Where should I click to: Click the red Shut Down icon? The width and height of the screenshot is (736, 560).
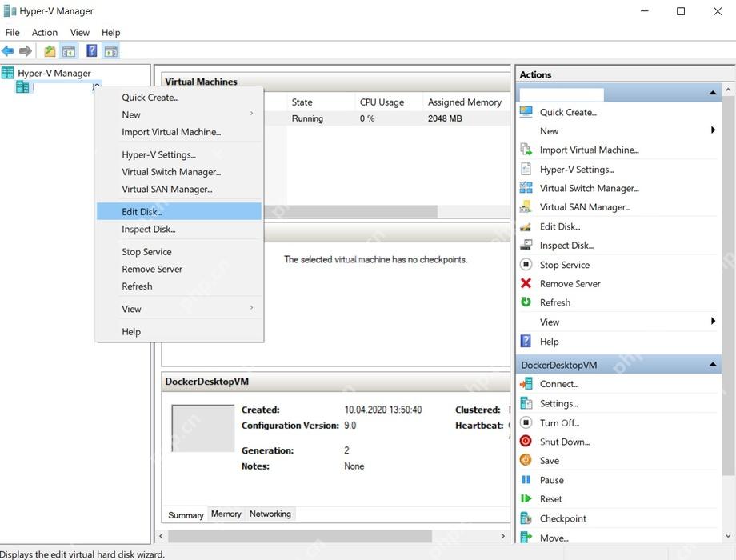(526, 442)
